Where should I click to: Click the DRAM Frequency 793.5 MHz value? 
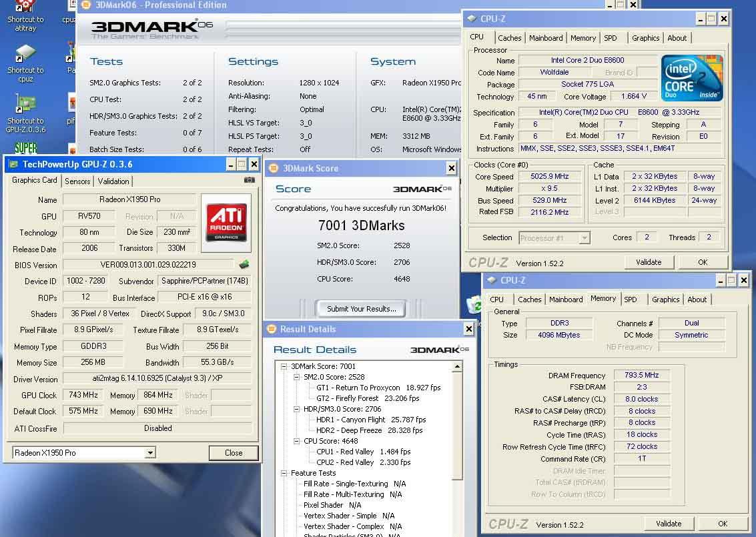point(641,375)
